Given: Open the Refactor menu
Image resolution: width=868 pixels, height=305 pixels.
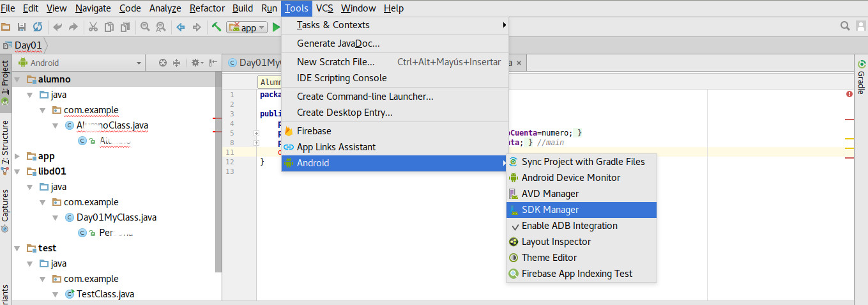Looking at the screenshot, I should [207, 8].
